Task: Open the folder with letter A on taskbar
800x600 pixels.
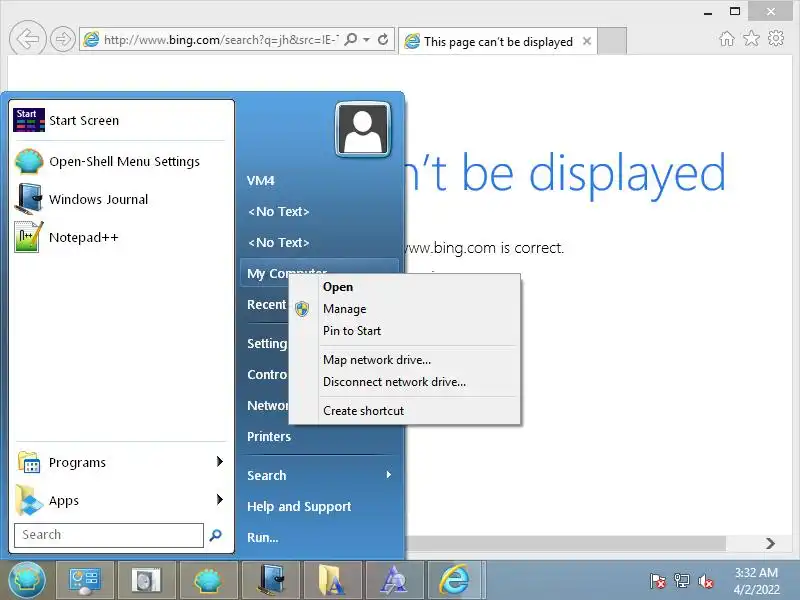Action: point(332,581)
